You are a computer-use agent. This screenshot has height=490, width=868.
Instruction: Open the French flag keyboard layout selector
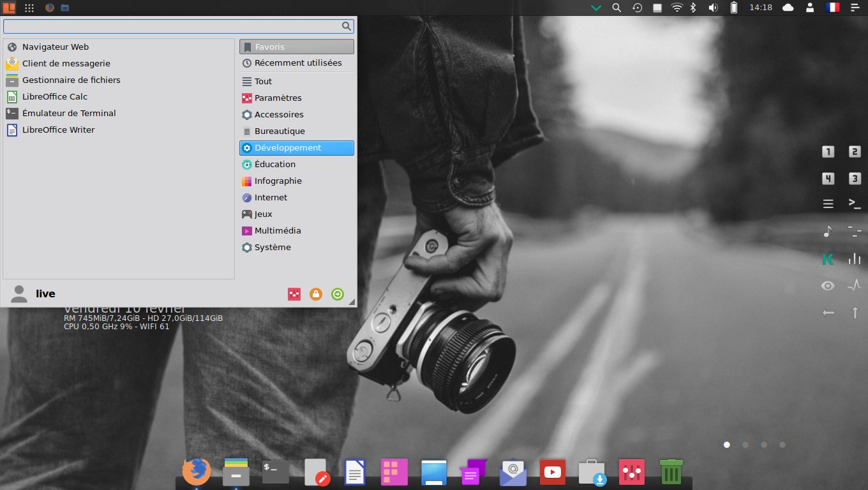click(832, 8)
